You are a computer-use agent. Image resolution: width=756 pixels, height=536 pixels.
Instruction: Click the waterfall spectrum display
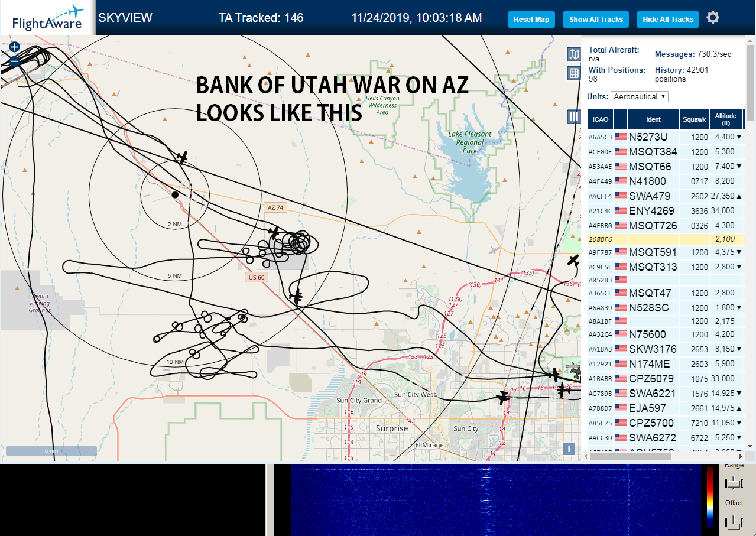click(495, 500)
